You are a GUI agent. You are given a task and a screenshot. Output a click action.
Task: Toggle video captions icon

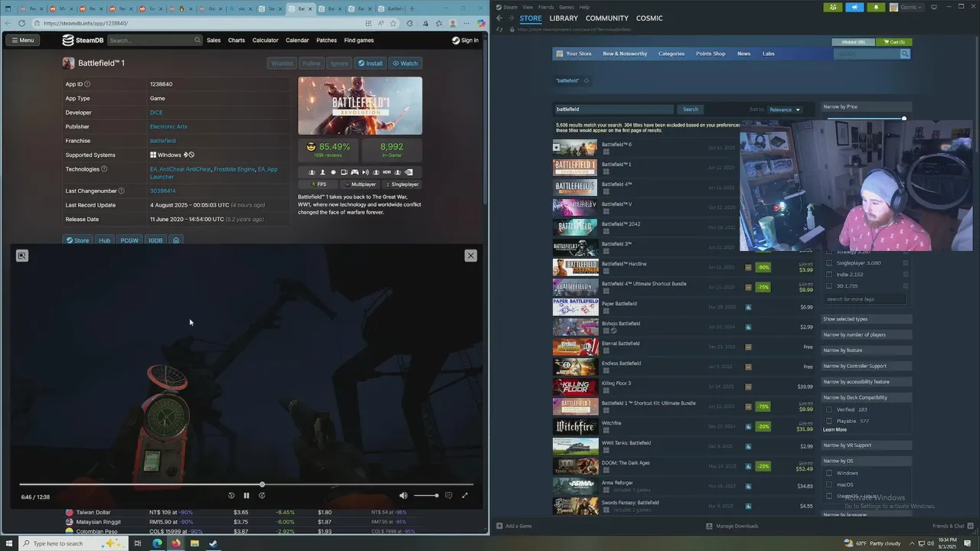449,496
